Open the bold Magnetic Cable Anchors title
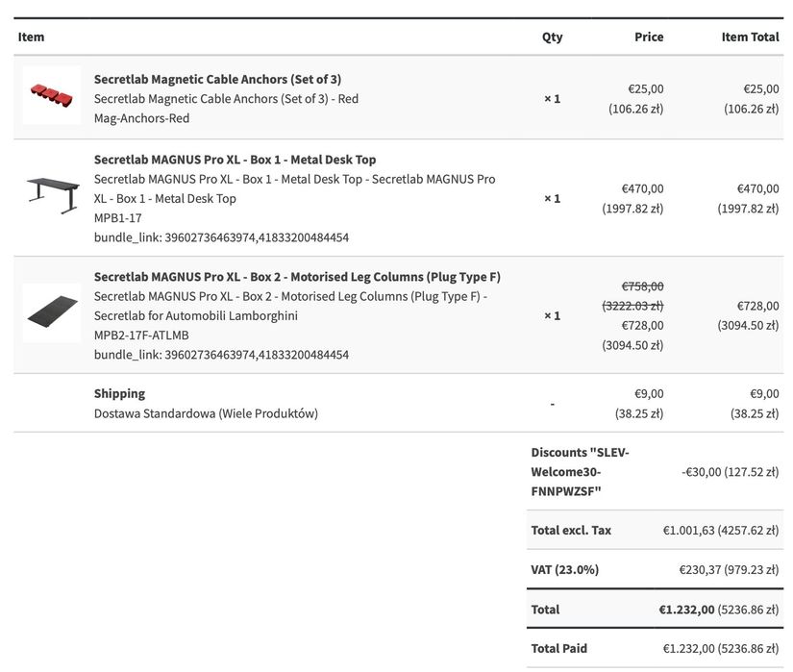793x672 pixels. pos(217,79)
